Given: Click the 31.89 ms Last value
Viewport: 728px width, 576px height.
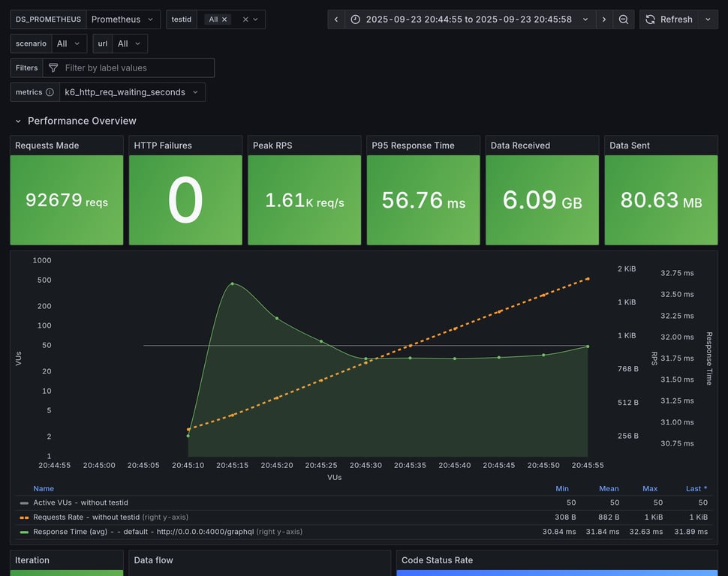Looking at the screenshot, I should click(x=691, y=532).
